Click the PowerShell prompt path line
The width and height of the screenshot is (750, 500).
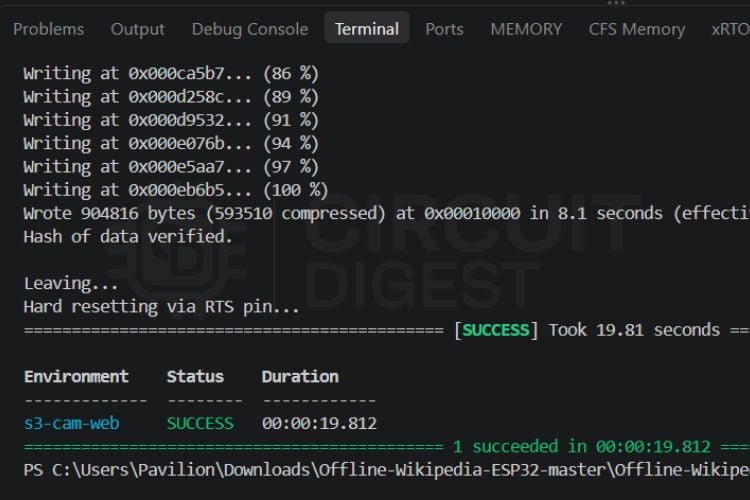[x=386, y=470]
